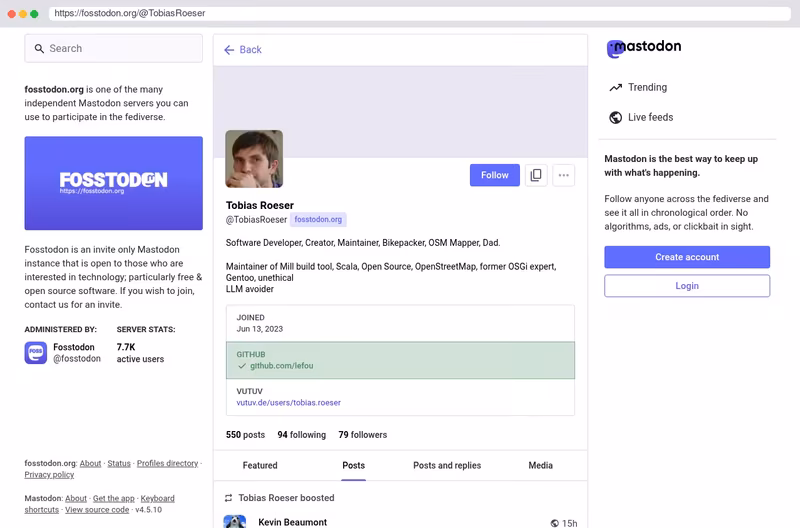This screenshot has width=800, height=528.
Task: Click the Live feeds globe icon
Action: [615, 117]
